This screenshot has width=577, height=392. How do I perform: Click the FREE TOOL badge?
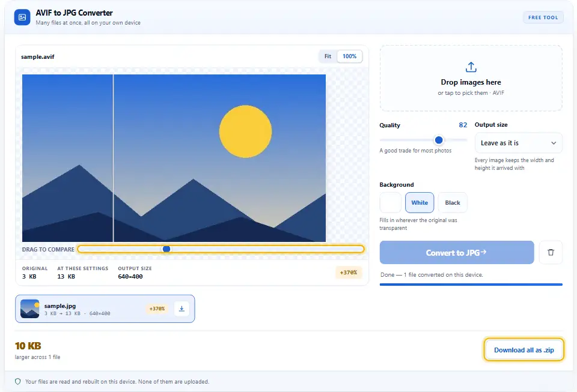pos(543,17)
